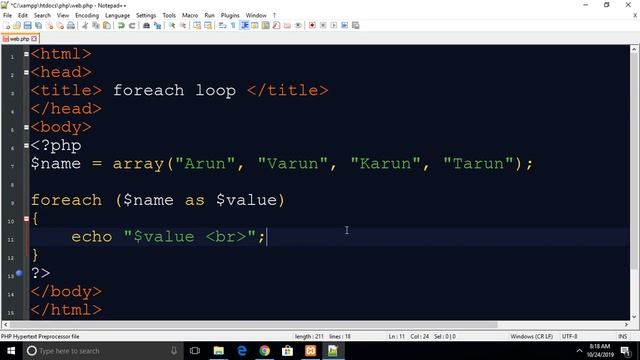
Task: Open the Function List icon
Action: [276, 25]
